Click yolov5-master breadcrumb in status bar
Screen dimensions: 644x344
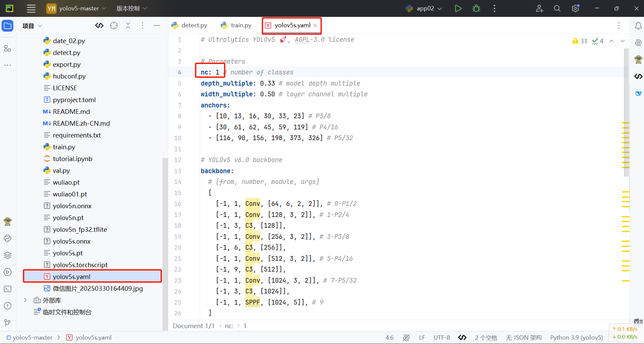[30, 338]
